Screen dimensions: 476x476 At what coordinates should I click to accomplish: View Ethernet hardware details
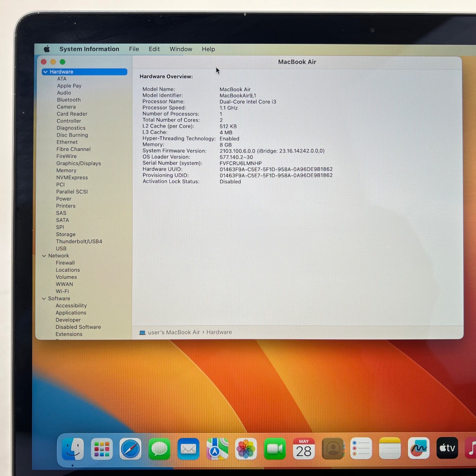point(67,142)
